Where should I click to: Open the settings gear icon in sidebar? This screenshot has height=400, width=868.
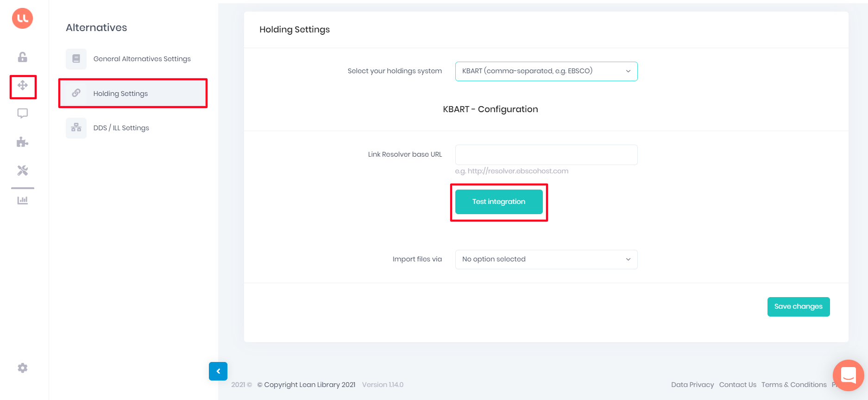point(23,368)
